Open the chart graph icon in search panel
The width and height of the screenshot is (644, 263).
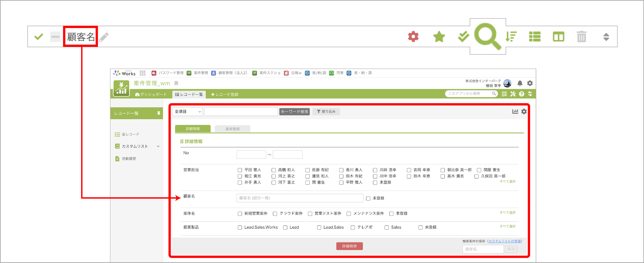pyautogui.click(x=515, y=111)
